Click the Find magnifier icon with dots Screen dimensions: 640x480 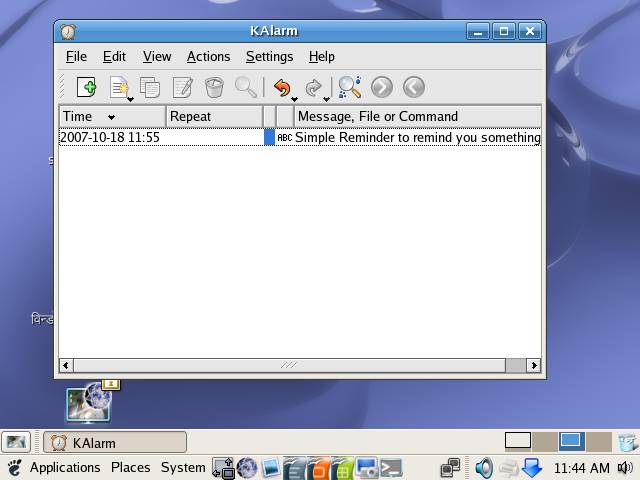pos(349,88)
